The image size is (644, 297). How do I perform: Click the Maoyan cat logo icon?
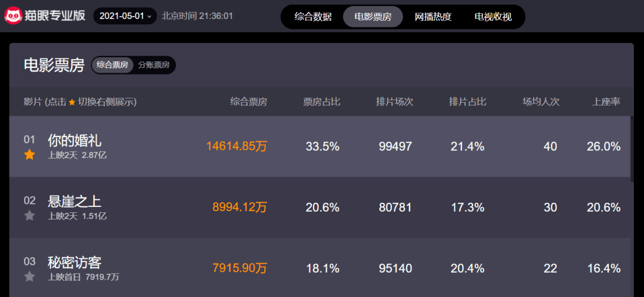point(13,16)
